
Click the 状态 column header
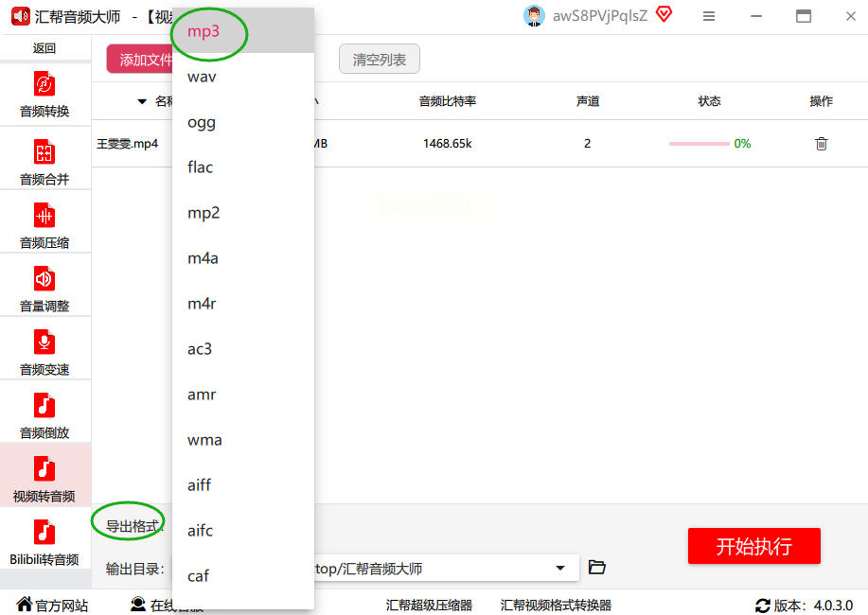coord(709,101)
